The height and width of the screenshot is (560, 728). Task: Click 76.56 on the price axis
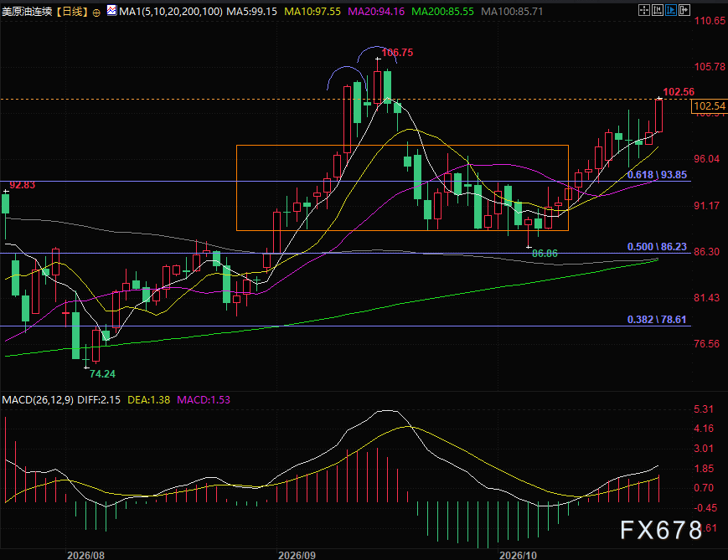coord(707,344)
